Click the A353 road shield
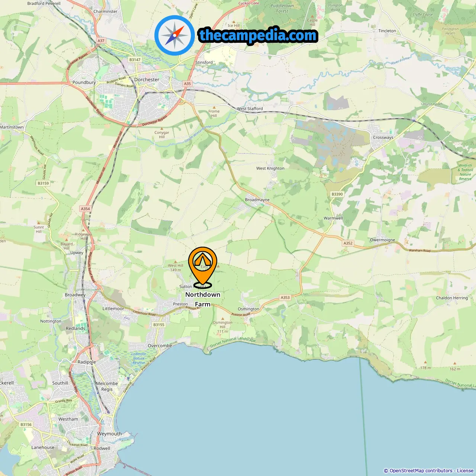This screenshot has width=476, height=476. 285,297
